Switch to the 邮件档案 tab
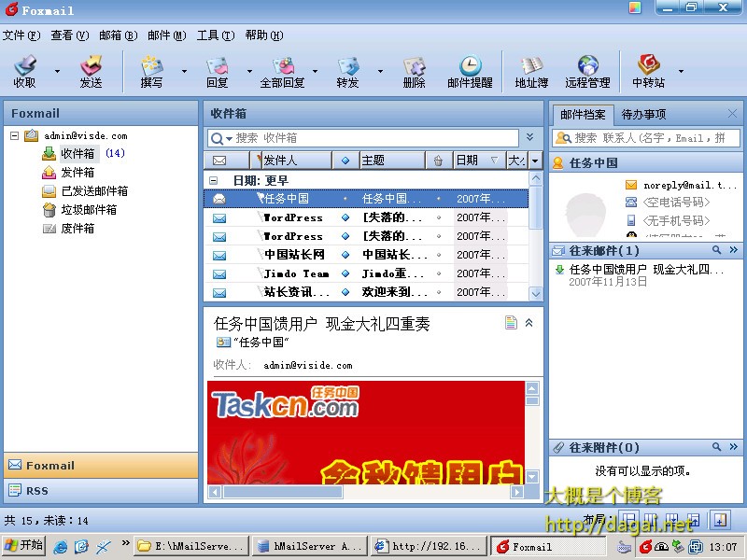Viewport: 747px width, 560px height. 583,114
